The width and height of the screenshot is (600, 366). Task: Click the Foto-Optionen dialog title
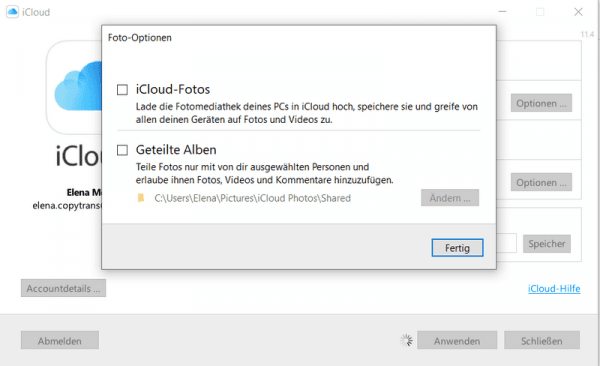coord(140,38)
